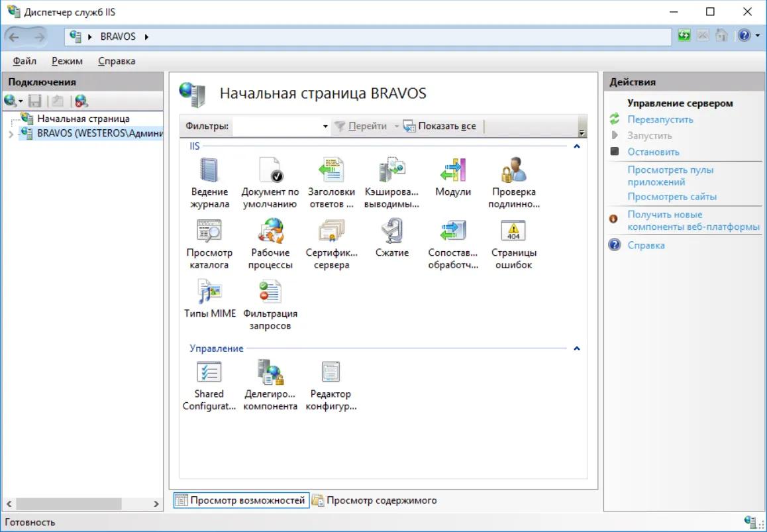
Task: Open the Сжатие compression icon
Action: coord(392,238)
